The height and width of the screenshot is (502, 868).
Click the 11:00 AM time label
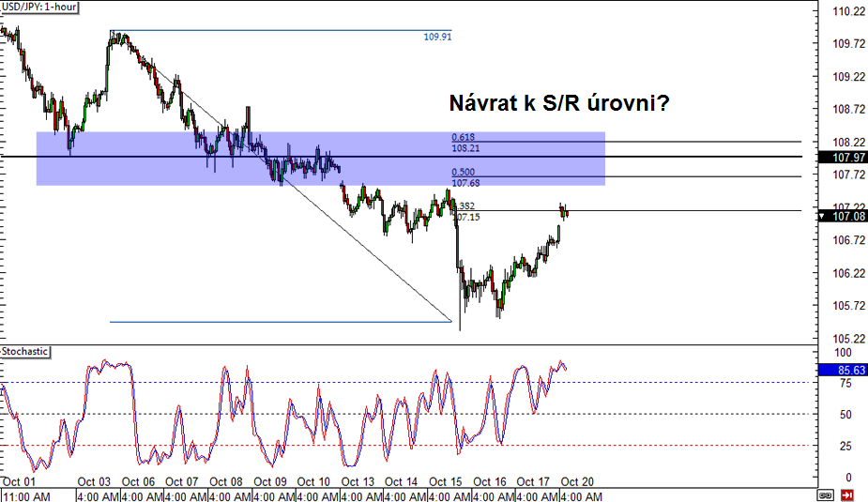point(25,495)
